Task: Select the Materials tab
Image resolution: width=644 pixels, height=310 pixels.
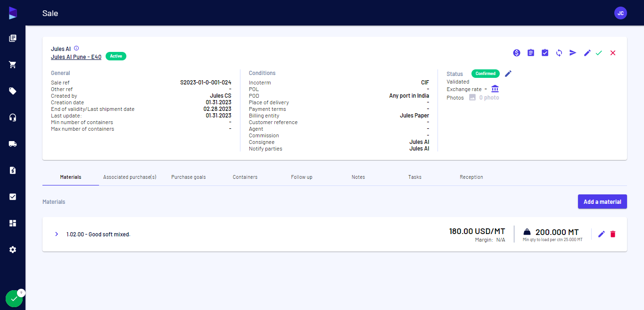Action: tap(71, 177)
